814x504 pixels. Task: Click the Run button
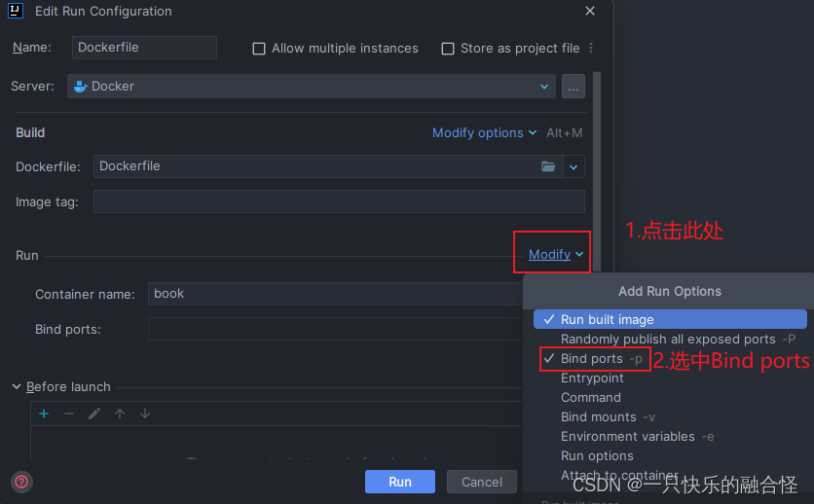click(400, 482)
